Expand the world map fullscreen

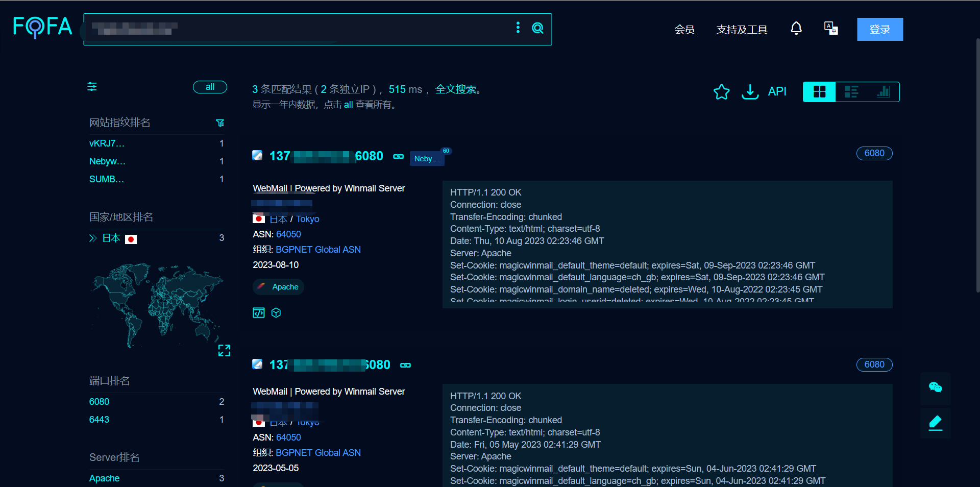224,350
